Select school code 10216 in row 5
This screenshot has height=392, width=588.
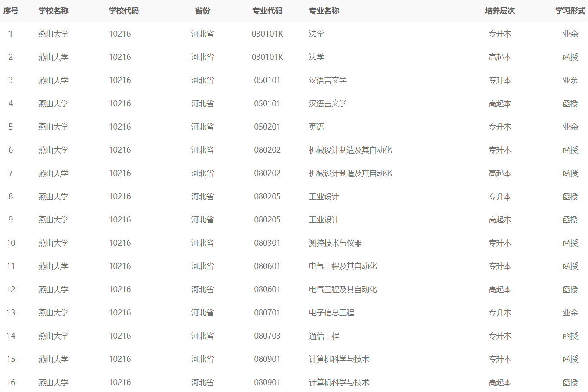pos(120,127)
